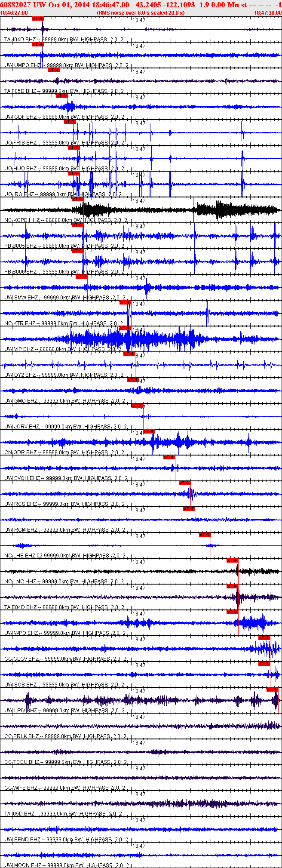This screenshot has height=868, width=282.
Task: Click the station label CC WIFE BHZ
Action: click(21, 788)
